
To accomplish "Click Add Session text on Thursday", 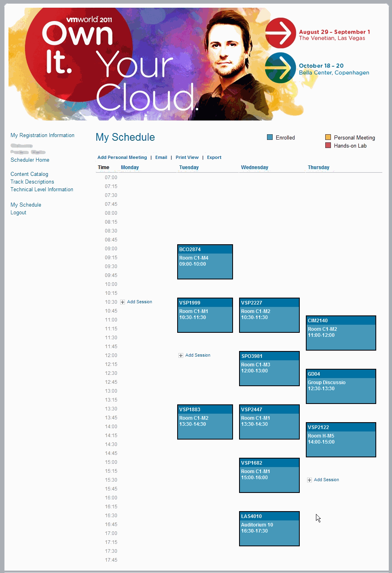I will click(326, 480).
